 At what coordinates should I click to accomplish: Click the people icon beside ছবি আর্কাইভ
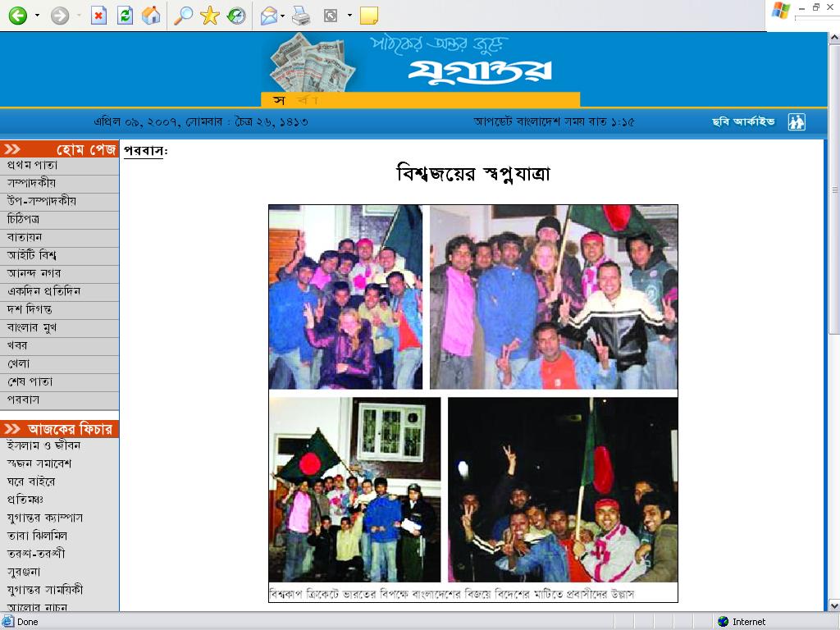[797, 121]
